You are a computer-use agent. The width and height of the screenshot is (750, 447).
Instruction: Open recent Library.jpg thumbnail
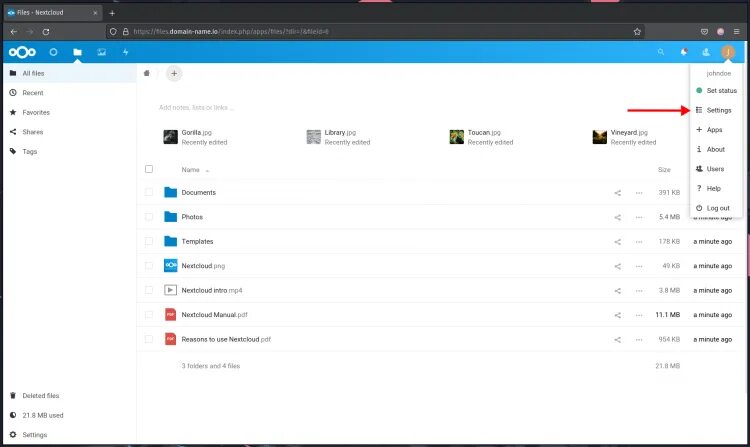(x=313, y=137)
